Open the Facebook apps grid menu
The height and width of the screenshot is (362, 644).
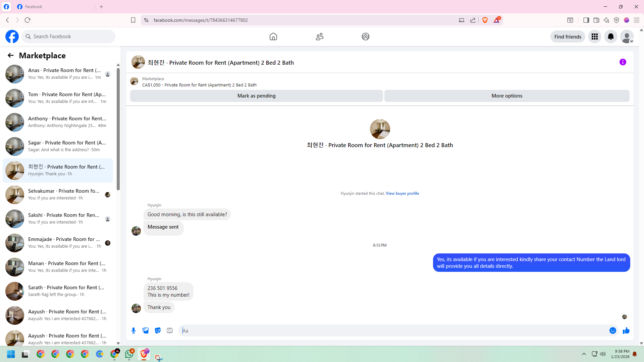pyautogui.click(x=594, y=37)
